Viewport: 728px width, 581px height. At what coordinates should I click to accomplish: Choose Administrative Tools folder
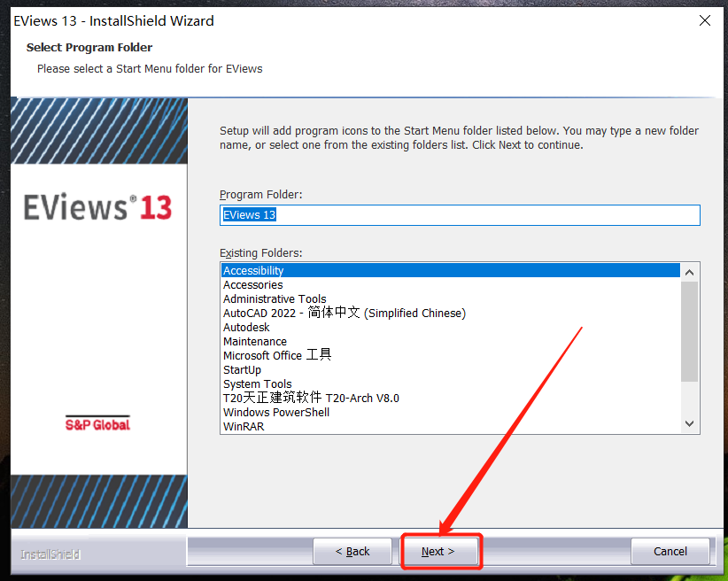point(274,298)
